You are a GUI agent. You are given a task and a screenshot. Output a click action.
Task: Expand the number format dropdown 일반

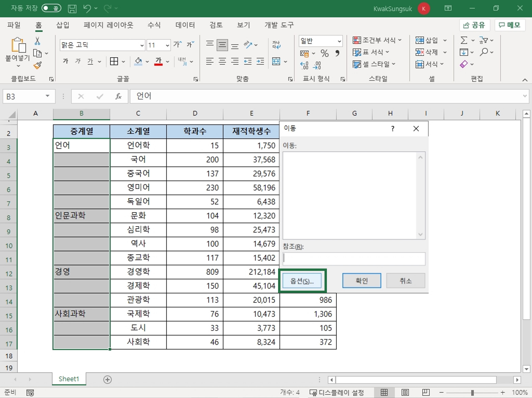click(x=339, y=41)
